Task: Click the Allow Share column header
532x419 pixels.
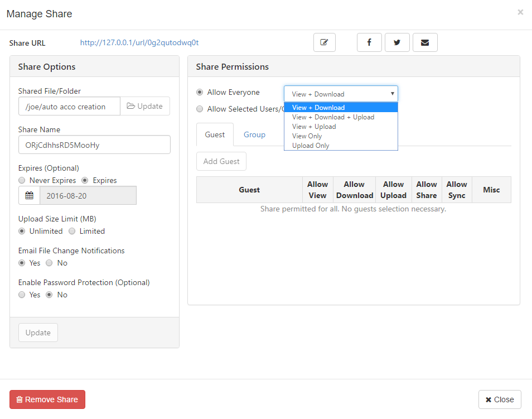Action: click(427, 190)
